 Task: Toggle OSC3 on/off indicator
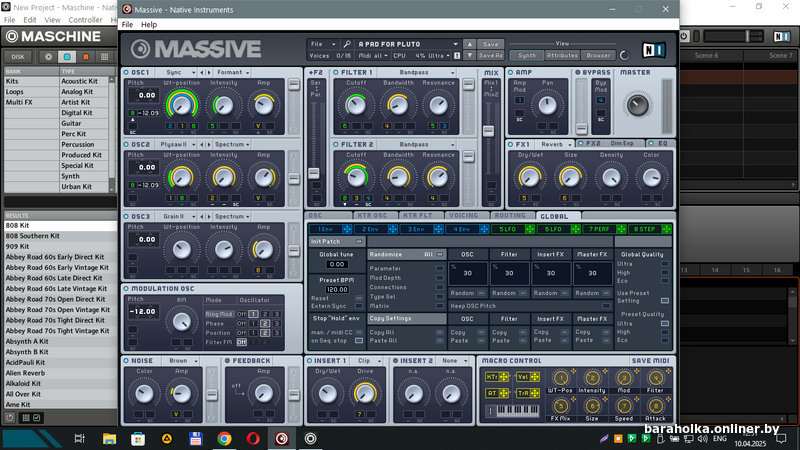click(x=126, y=216)
